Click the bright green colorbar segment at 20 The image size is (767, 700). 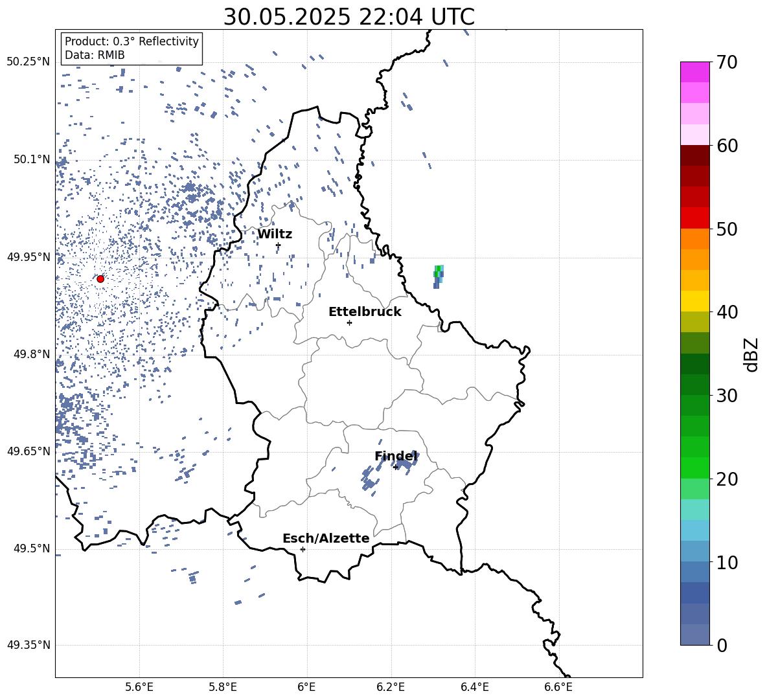click(694, 468)
